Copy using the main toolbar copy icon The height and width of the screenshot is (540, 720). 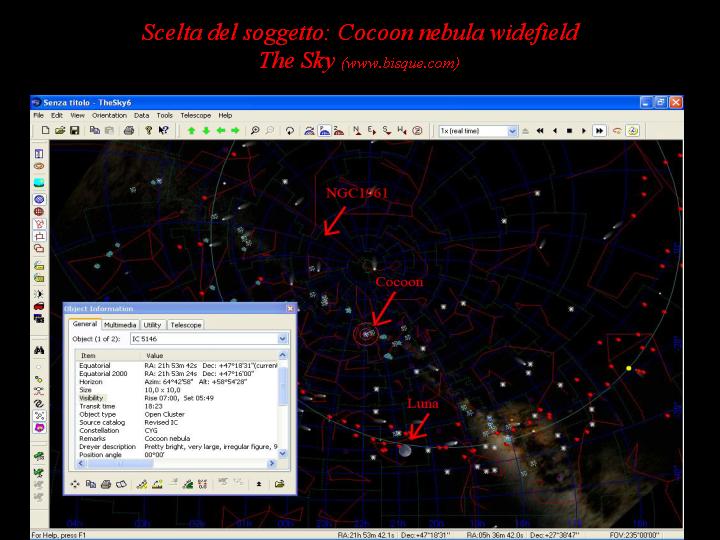(95, 130)
